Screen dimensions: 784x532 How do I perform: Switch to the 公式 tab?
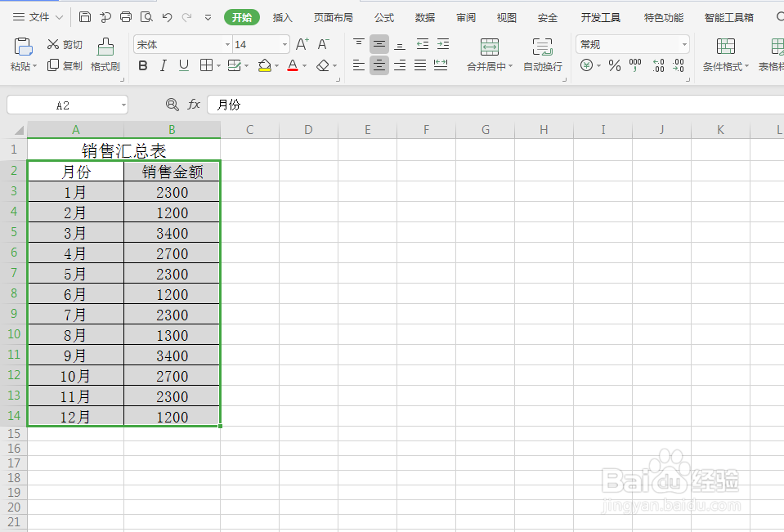(384, 17)
